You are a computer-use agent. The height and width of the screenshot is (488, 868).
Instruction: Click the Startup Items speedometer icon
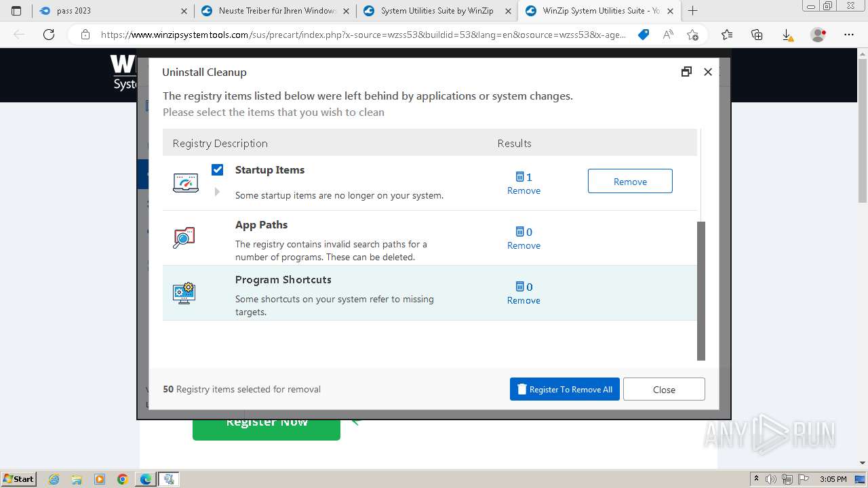pyautogui.click(x=185, y=182)
